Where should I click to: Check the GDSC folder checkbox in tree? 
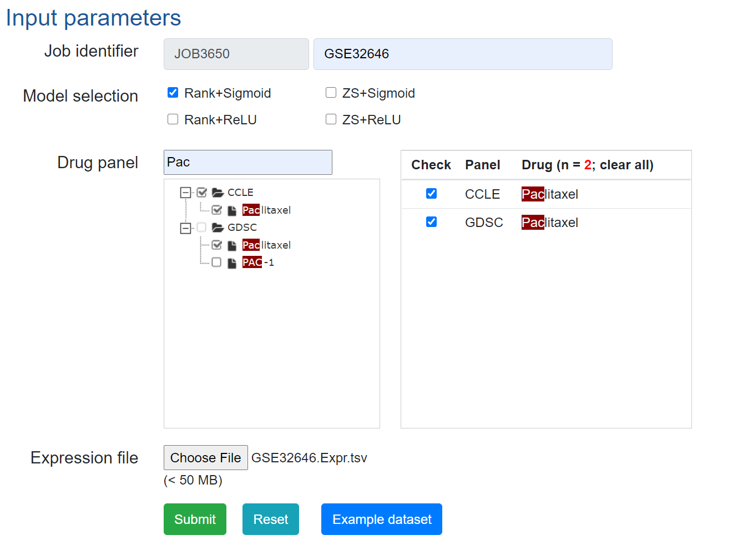pos(201,228)
